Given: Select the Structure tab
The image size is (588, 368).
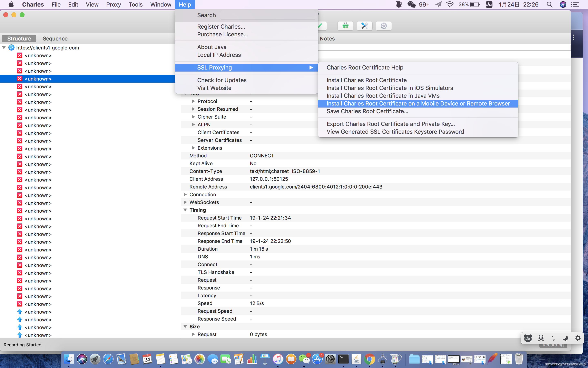Looking at the screenshot, I should click(x=19, y=38).
